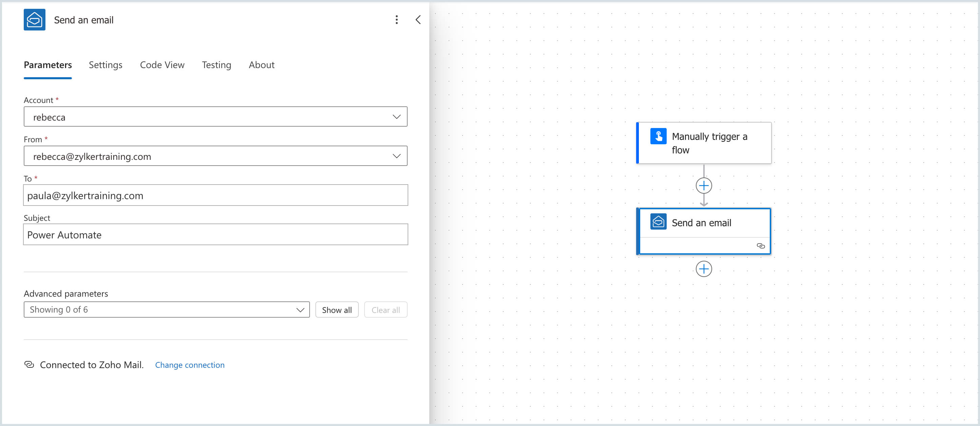Click the link icon beside Connected to Zoho Mail

29,365
